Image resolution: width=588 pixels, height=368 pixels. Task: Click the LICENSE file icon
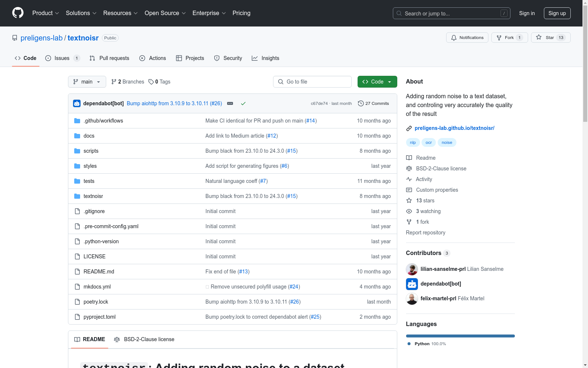[x=77, y=256]
